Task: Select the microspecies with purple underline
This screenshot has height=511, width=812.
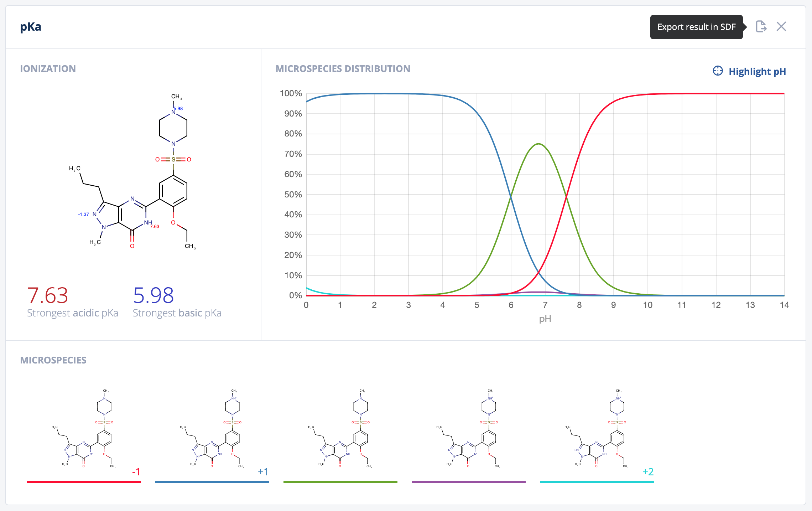Action: (x=469, y=429)
